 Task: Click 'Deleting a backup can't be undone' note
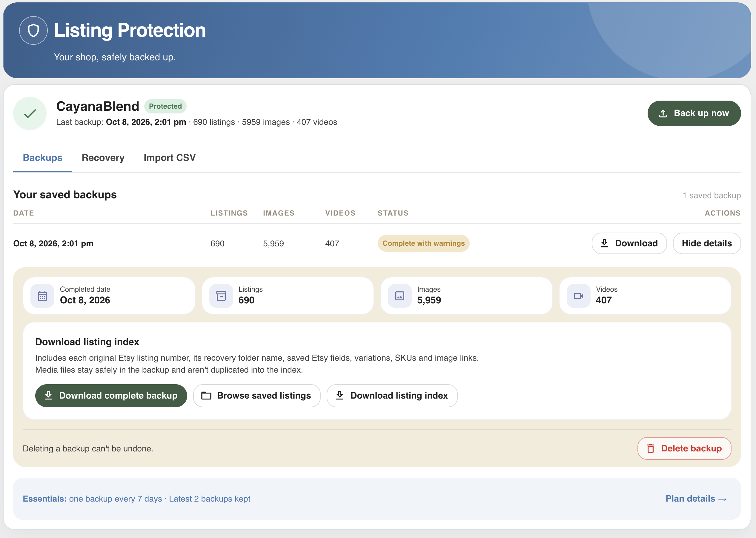[x=88, y=449]
